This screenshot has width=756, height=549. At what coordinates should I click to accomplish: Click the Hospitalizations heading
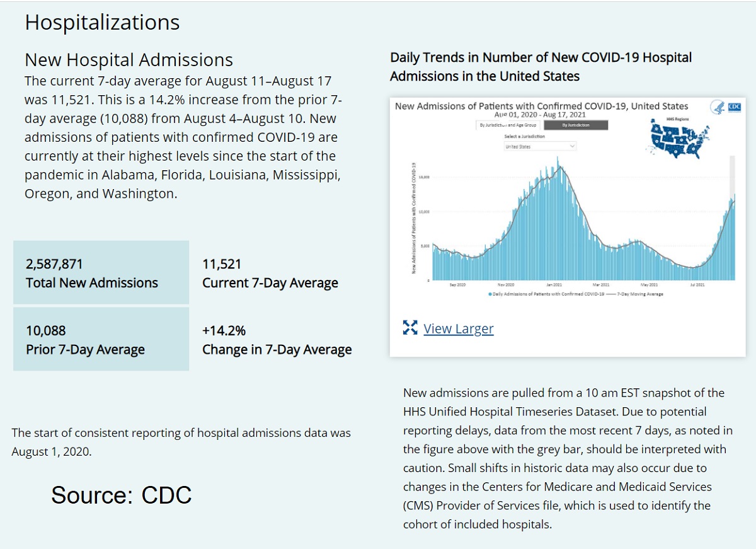[102, 23]
